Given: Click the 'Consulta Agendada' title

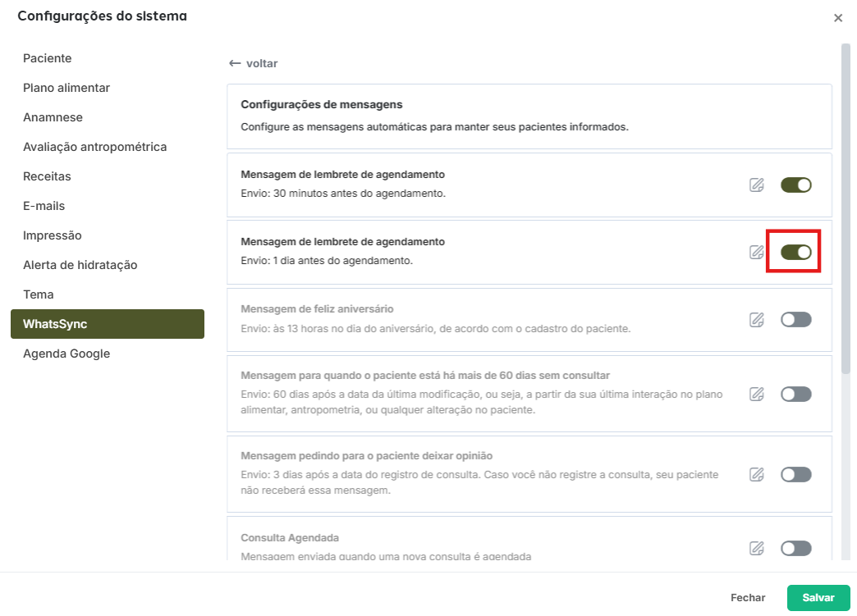Looking at the screenshot, I should click(290, 538).
